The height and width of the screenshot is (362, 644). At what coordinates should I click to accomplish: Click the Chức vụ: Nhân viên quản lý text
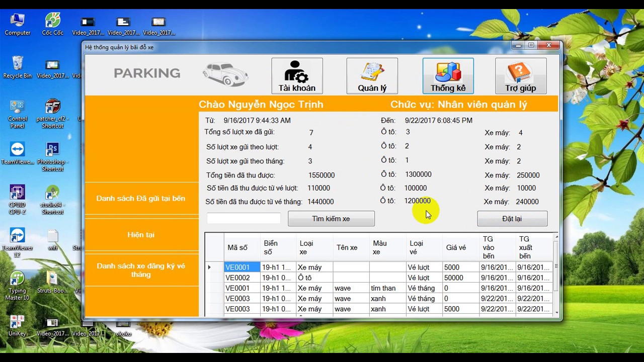(x=459, y=105)
